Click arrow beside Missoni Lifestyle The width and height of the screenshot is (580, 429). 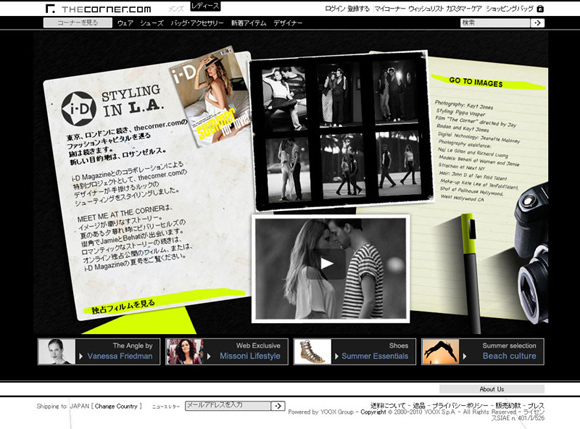[x=209, y=356]
